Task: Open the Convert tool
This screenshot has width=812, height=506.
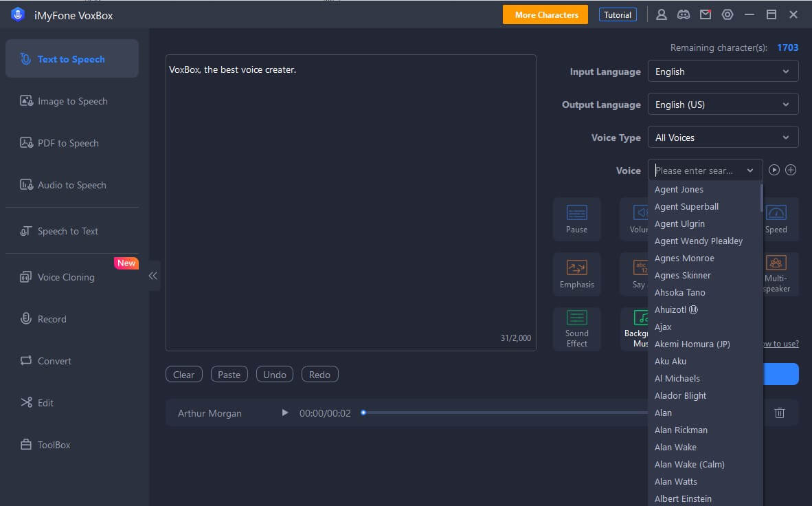Action: point(72,361)
